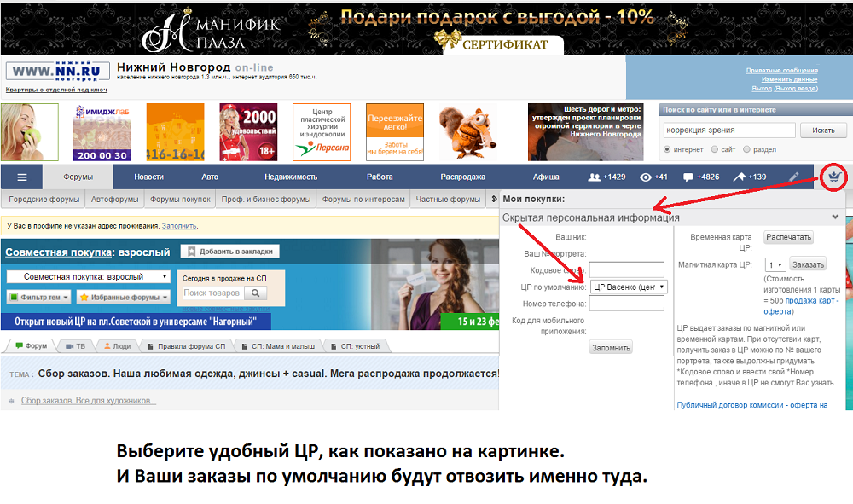The image size is (853, 504).
Task: Select the Автофорумы tab
Action: [115, 200]
